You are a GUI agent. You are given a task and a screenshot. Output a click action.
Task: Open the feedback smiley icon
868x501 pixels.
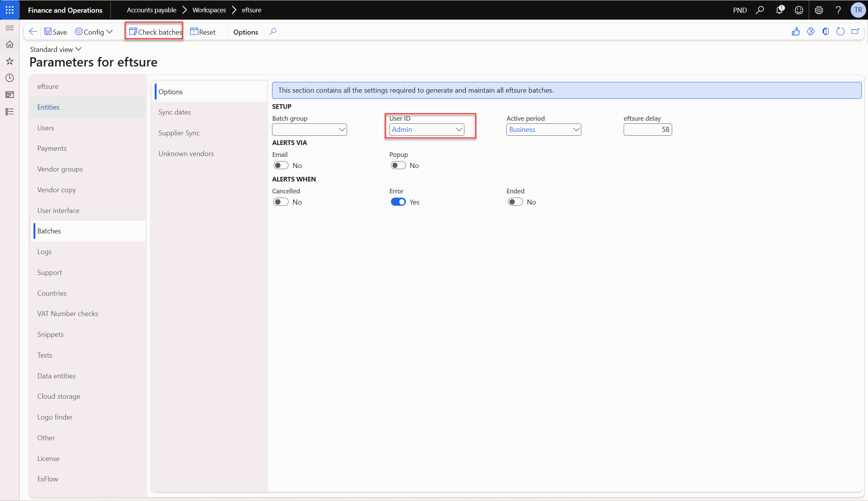click(799, 10)
